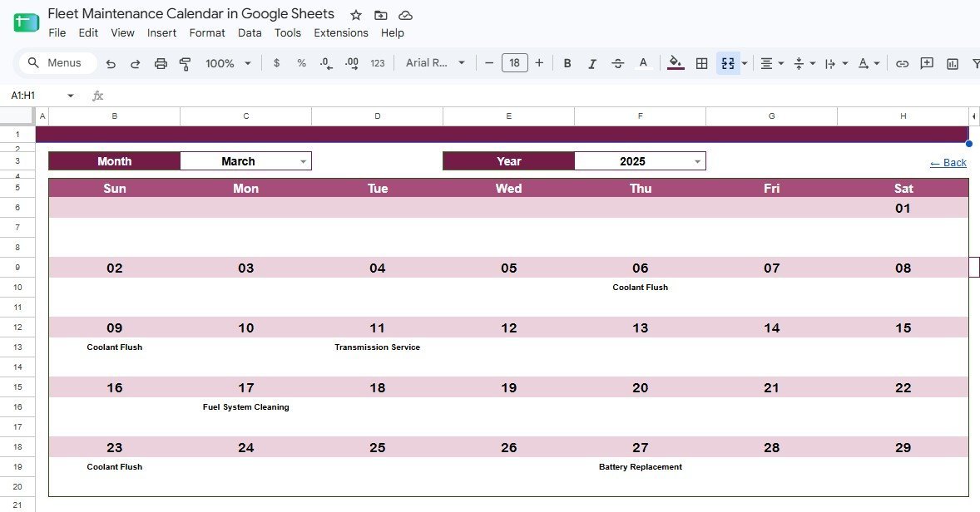Select the Coolant Flush cell under 06

tap(640, 288)
